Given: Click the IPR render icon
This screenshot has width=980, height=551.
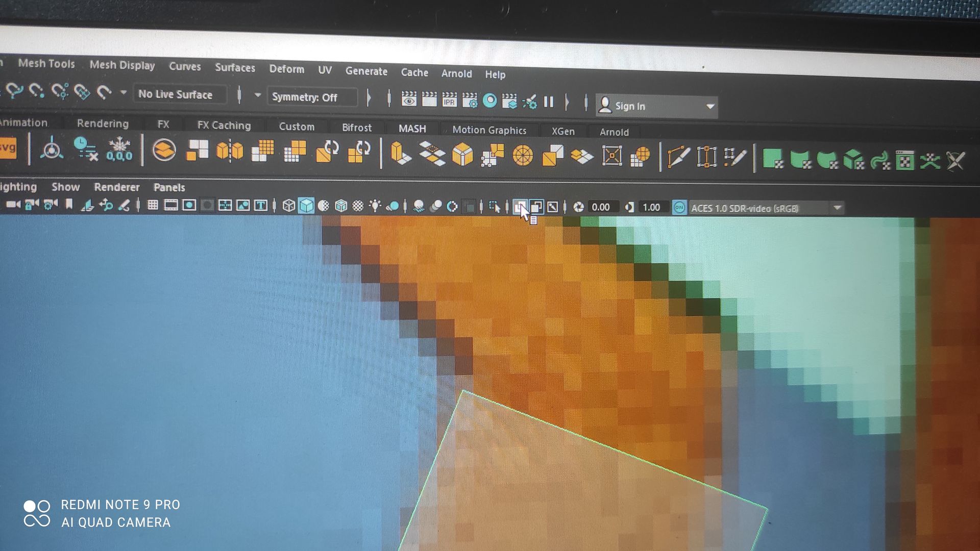Looking at the screenshot, I should pyautogui.click(x=449, y=100).
